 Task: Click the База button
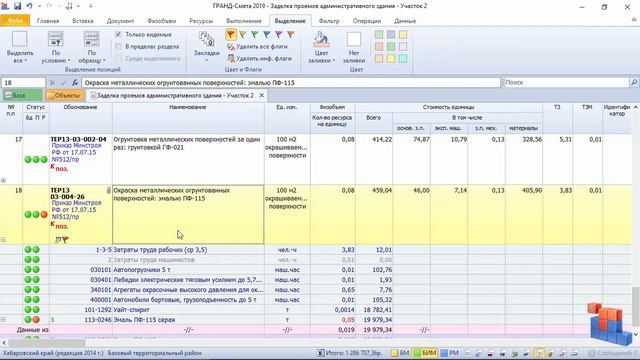[x=22, y=95]
